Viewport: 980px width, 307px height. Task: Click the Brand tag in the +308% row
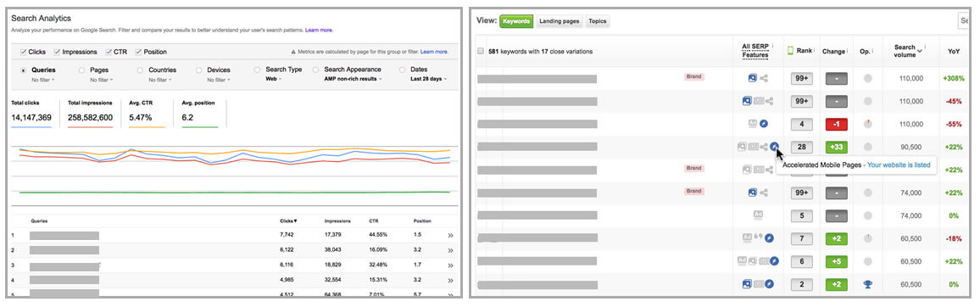(x=694, y=76)
